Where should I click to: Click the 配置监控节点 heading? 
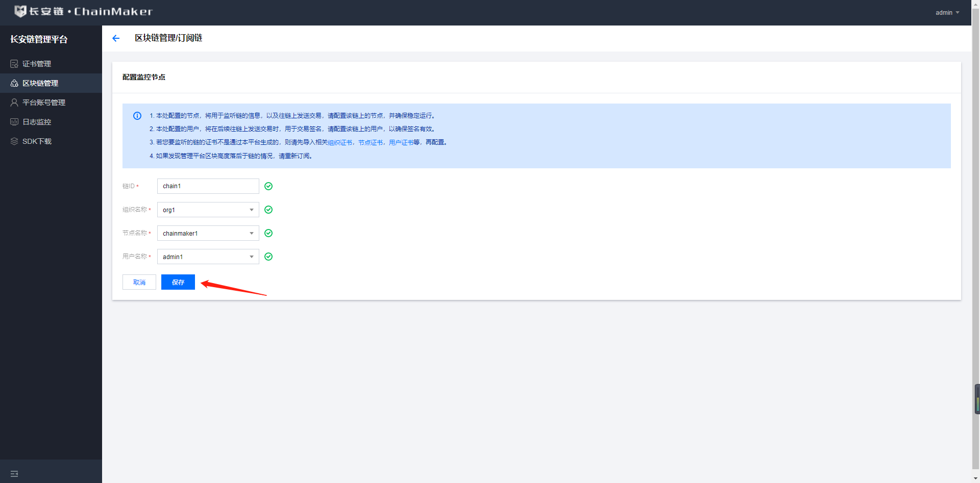(144, 77)
